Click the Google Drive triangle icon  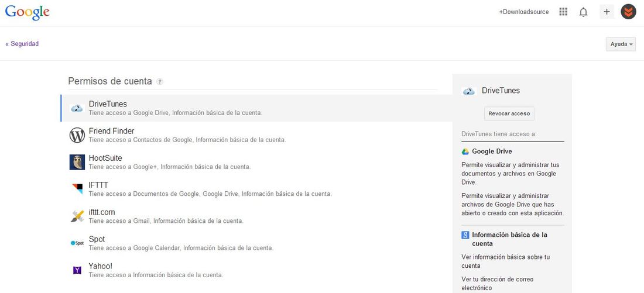pos(465,151)
